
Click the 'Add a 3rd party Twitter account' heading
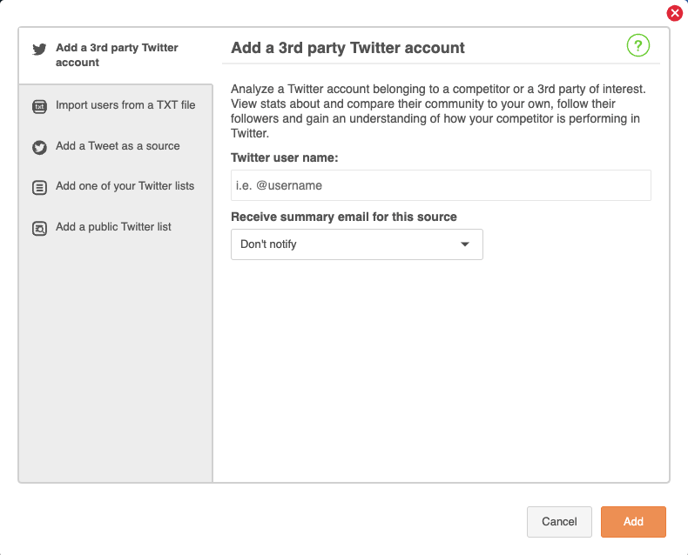348,48
